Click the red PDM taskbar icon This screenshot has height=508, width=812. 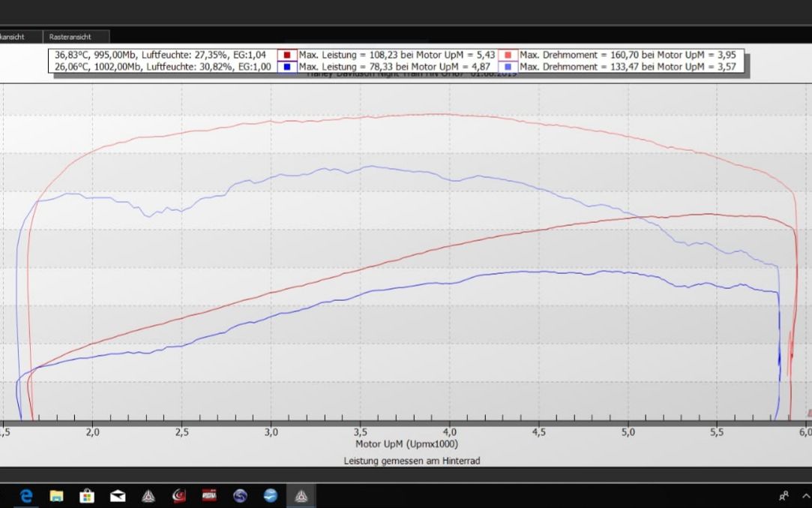point(209,495)
